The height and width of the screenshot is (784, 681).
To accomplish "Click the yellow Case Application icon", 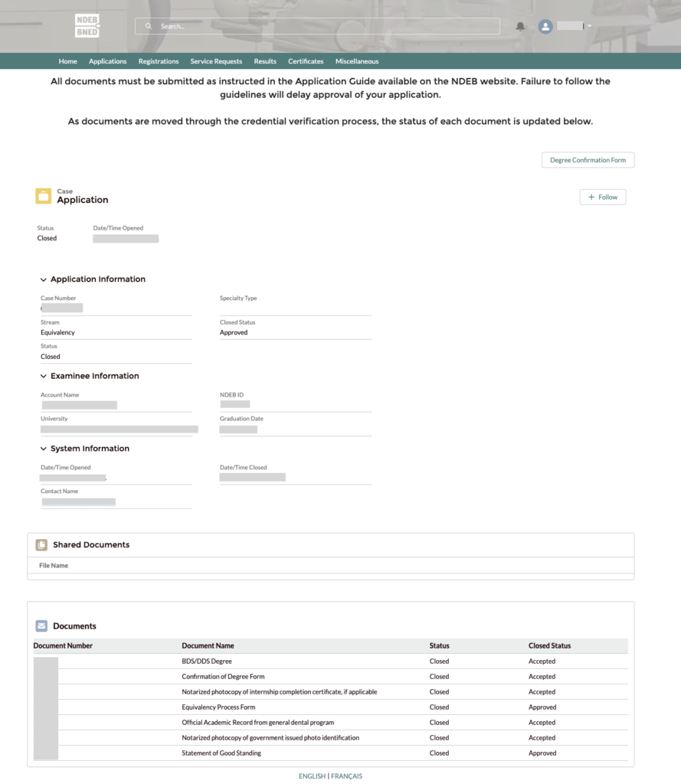I will [44, 196].
